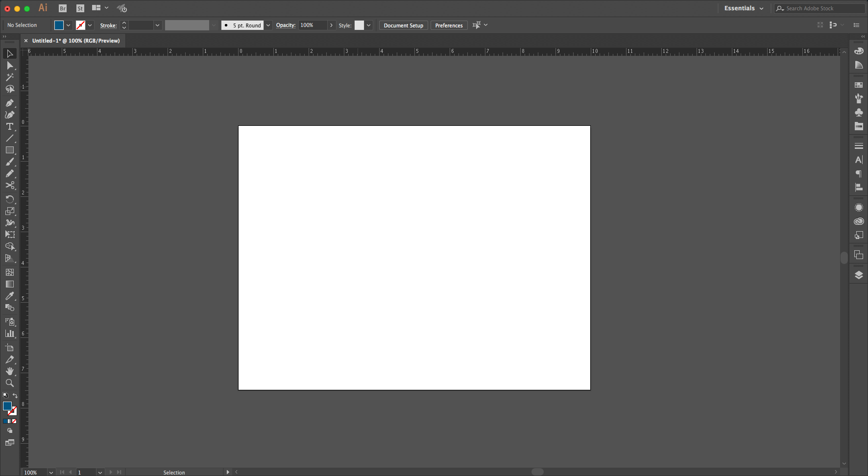Screen dimensions: 868x476
Task: Choose the Eyedropper tool
Action: tap(9, 296)
